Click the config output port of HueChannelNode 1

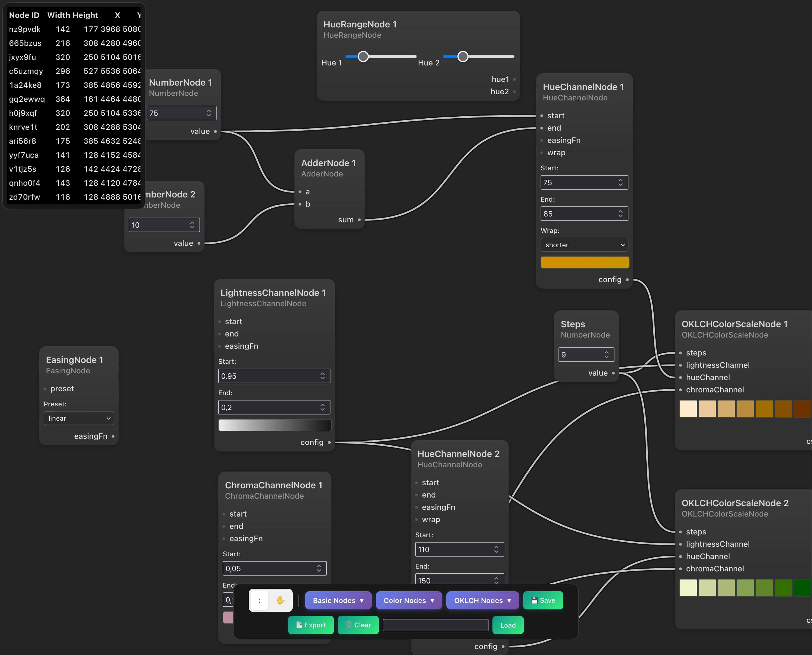point(627,280)
